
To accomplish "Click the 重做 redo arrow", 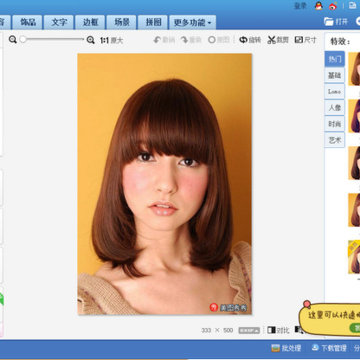I will [x=191, y=40].
